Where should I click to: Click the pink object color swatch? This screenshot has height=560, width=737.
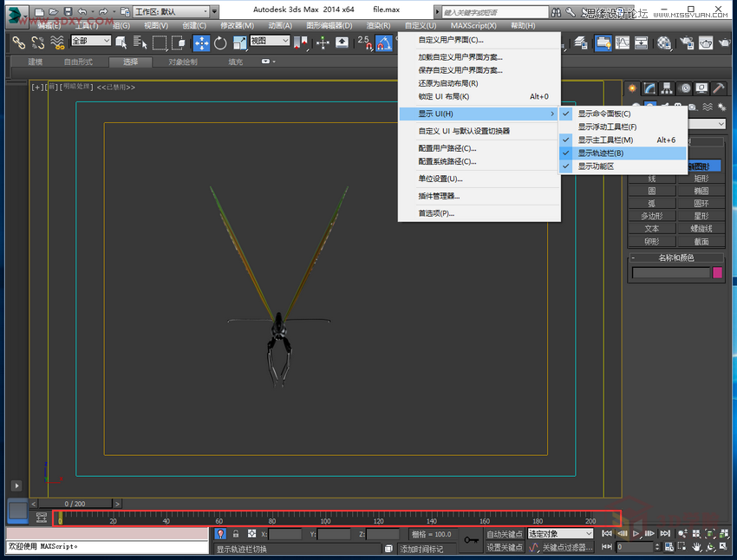click(718, 271)
